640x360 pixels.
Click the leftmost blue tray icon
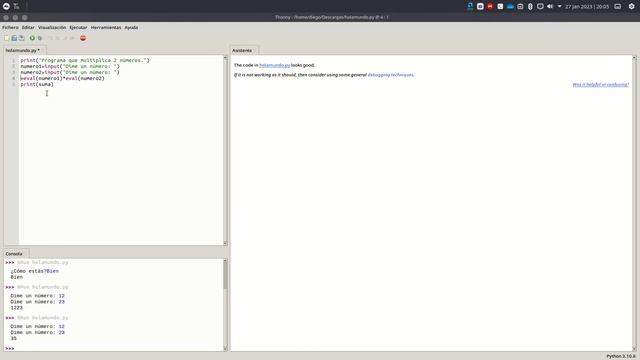coord(470,6)
